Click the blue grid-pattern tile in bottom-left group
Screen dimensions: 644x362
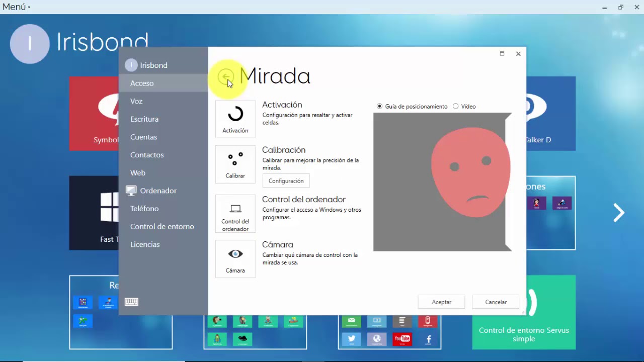coord(83,302)
